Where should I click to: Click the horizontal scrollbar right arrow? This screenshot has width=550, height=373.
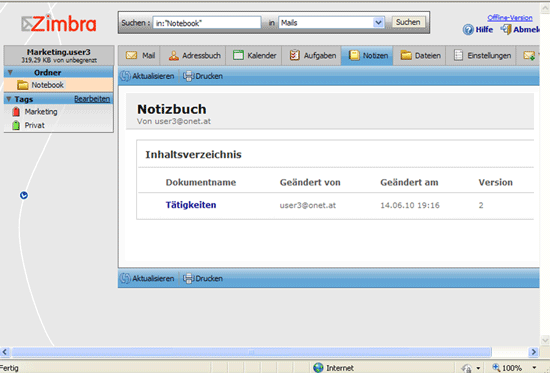pos(534,352)
